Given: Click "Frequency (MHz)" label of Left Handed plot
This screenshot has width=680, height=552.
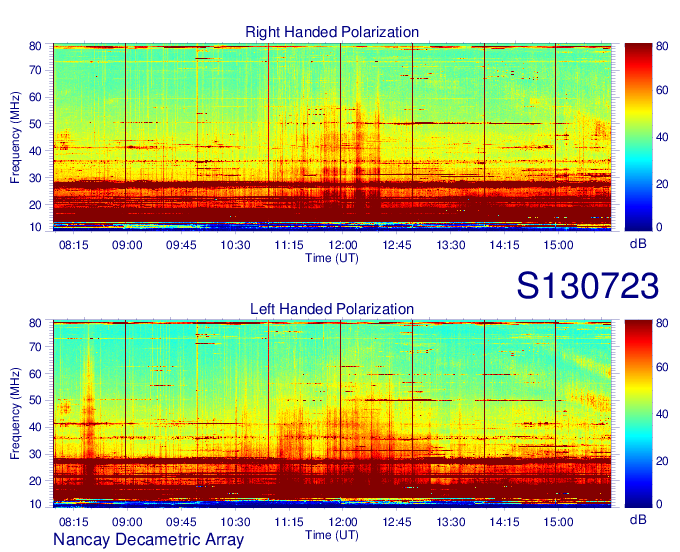Looking at the screenshot, I should coord(15,413).
